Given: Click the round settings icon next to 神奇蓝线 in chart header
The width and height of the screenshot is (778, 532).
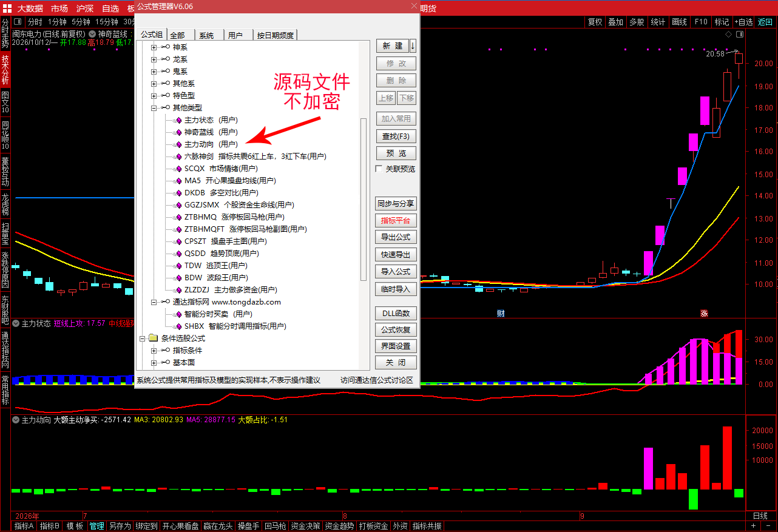Looking at the screenshot, I should [92, 34].
